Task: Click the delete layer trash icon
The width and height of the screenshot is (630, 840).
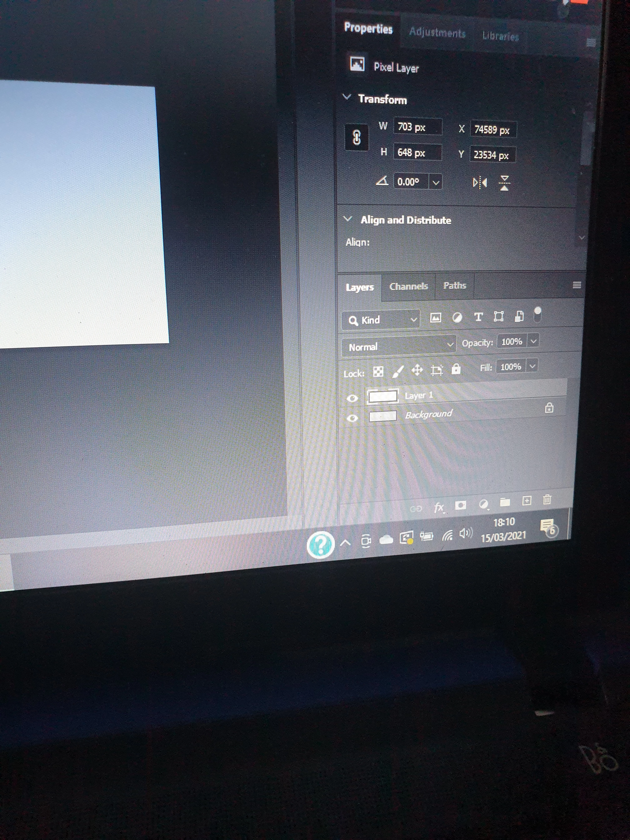Action: click(x=547, y=499)
